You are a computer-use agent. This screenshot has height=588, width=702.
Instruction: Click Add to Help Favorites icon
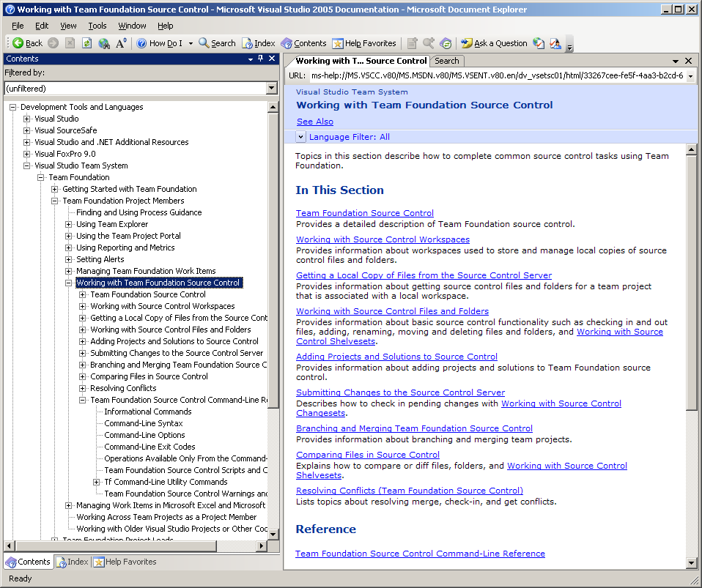click(413, 43)
